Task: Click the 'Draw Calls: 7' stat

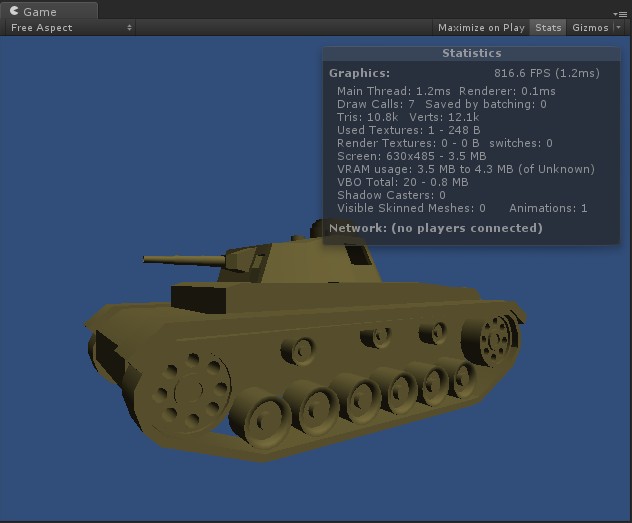Action: (376, 104)
